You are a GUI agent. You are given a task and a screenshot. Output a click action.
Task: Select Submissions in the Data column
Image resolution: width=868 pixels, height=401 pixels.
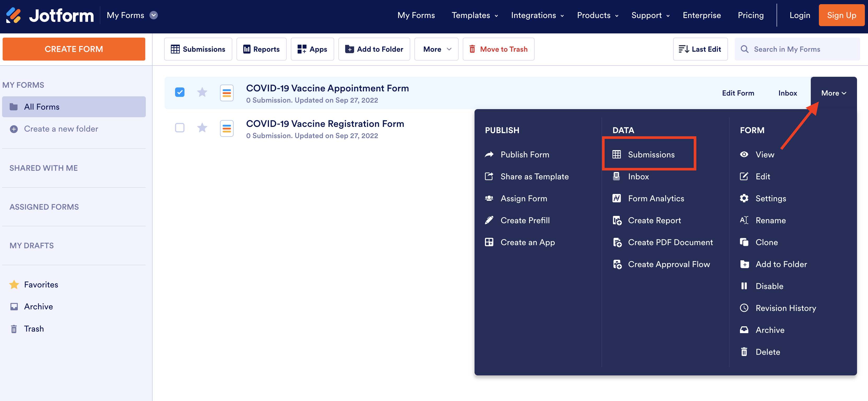tap(651, 155)
